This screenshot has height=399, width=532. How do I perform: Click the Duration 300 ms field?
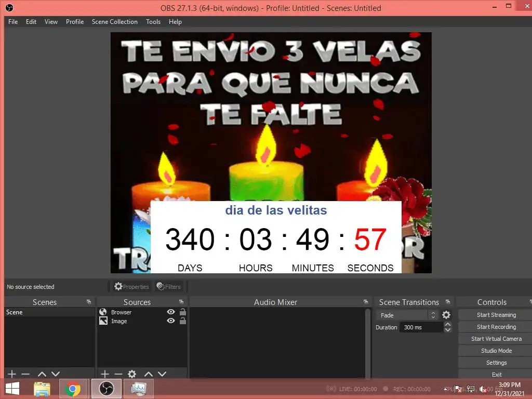[x=421, y=327]
